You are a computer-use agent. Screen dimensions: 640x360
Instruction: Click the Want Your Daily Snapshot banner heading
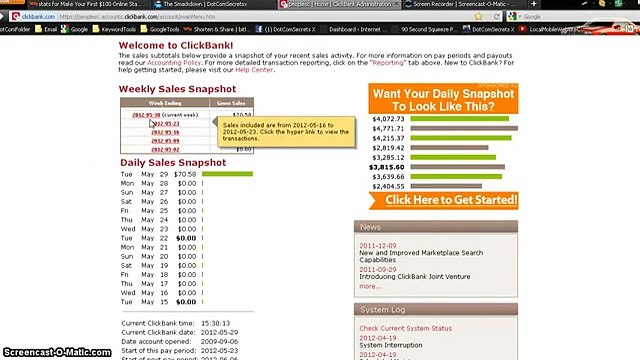(443, 100)
